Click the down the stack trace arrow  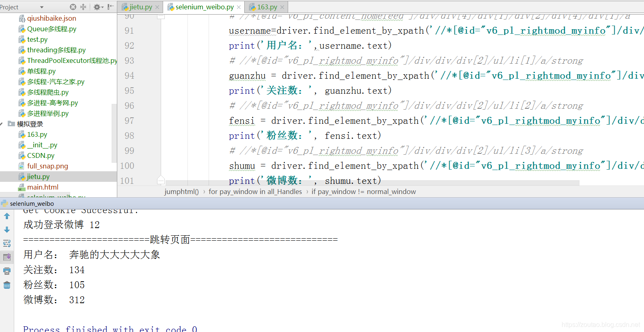[7, 230]
